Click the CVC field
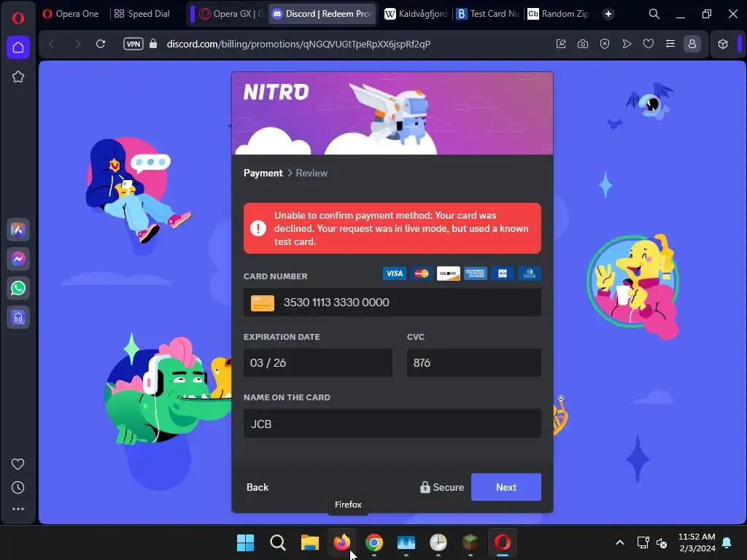Screen dimensions: 747x560 coord(474,363)
